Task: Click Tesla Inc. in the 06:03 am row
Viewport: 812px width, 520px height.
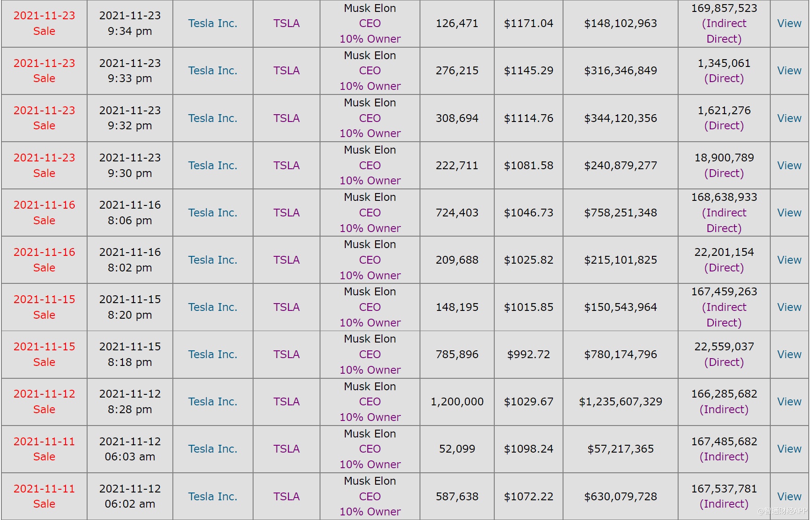Action: point(213,449)
